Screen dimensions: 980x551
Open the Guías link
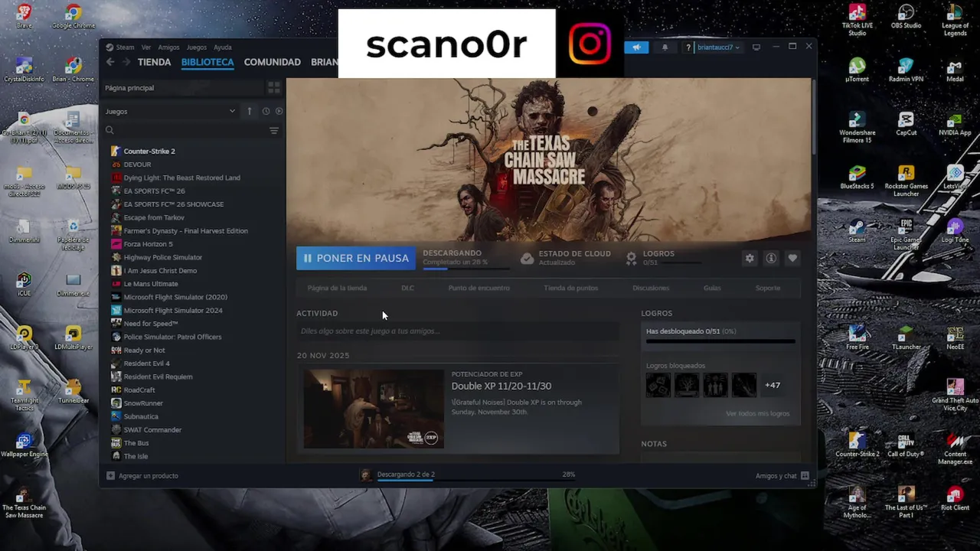(712, 289)
